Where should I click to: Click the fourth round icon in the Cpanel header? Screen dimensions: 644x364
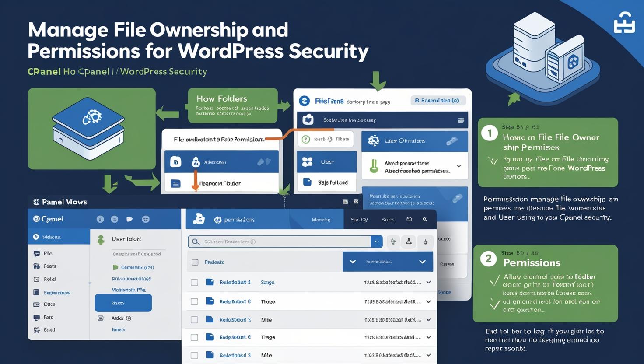146,219
